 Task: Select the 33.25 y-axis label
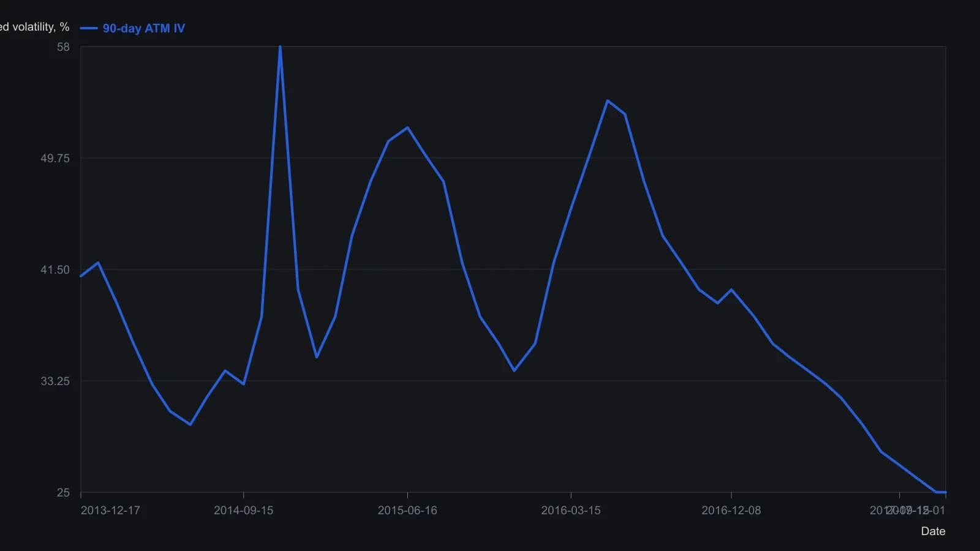pos(55,381)
